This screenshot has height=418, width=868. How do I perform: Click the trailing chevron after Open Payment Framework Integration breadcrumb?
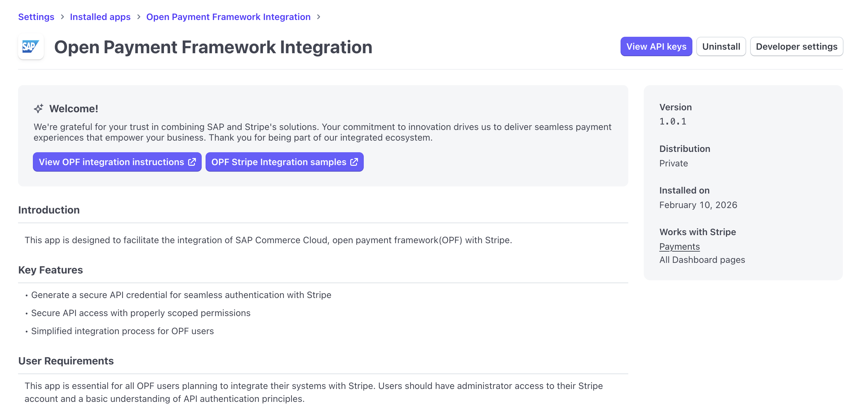(x=318, y=17)
